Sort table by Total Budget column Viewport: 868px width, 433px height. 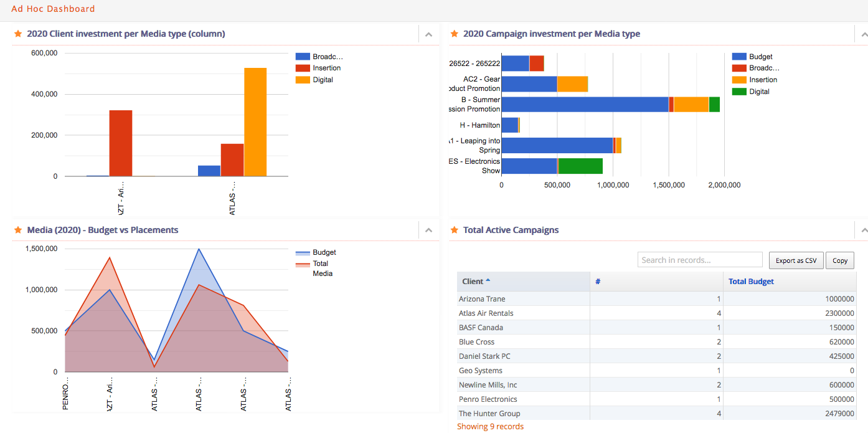click(790, 282)
